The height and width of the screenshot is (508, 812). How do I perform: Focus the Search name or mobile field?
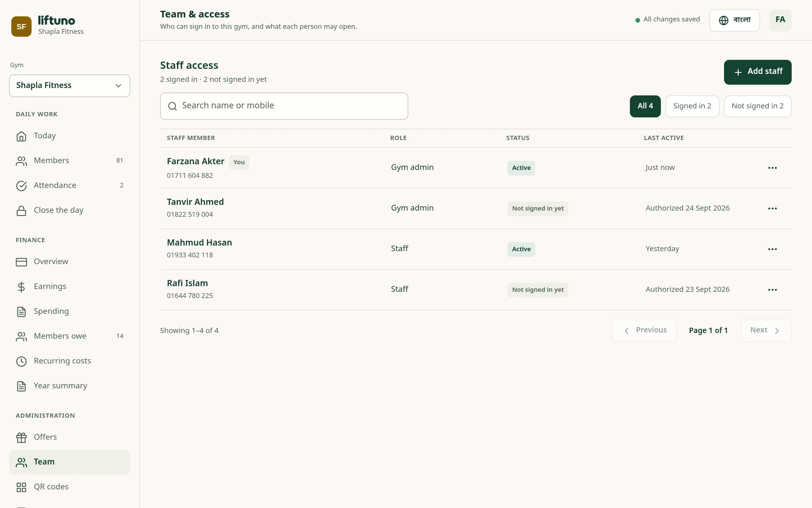284,106
